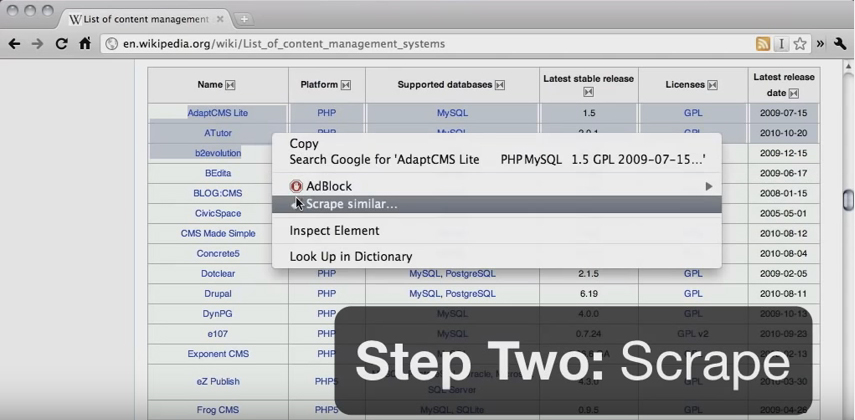
Task: Bookmark page with the star icon
Action: (800, 44)
